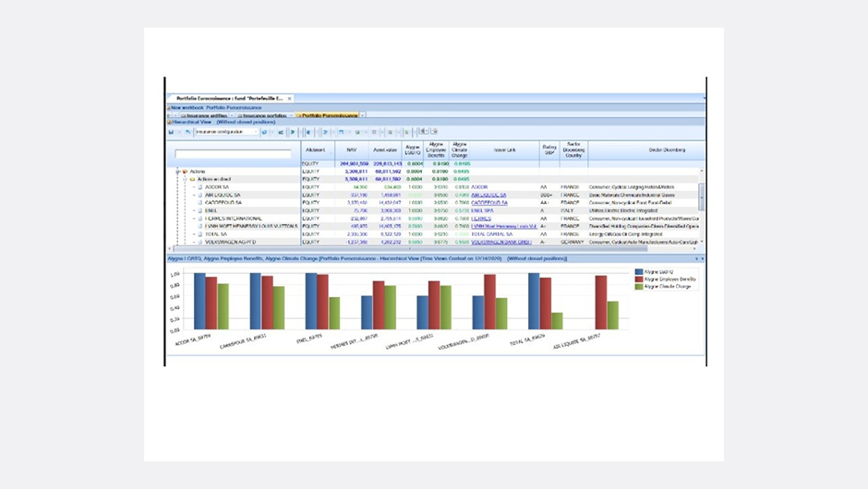Click the search field above the tree
This screenshot has width=868, height=489.
click(x=233, y=154)
